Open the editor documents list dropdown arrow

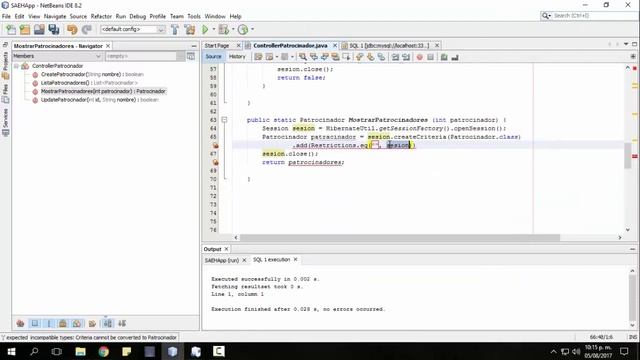[x=626, y=44]
